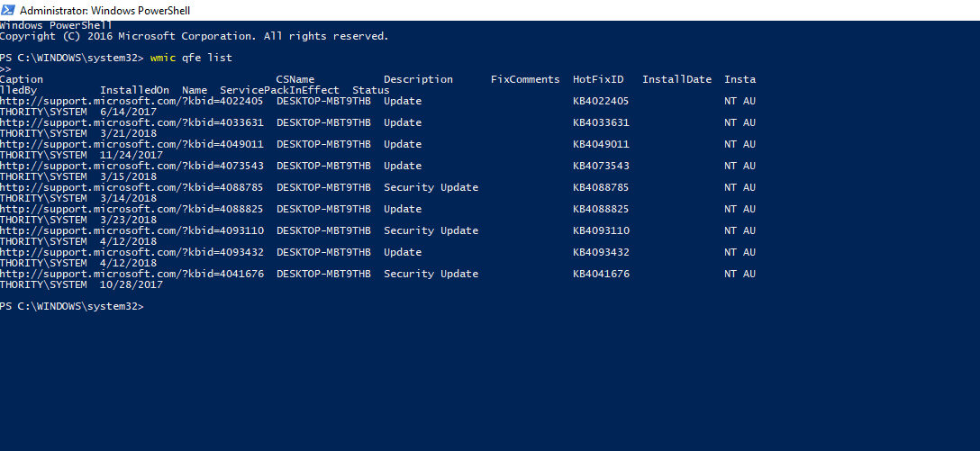Click hotfix ID KB4088825
Viewport: 980px width, 451px height.
pos(602,209)
